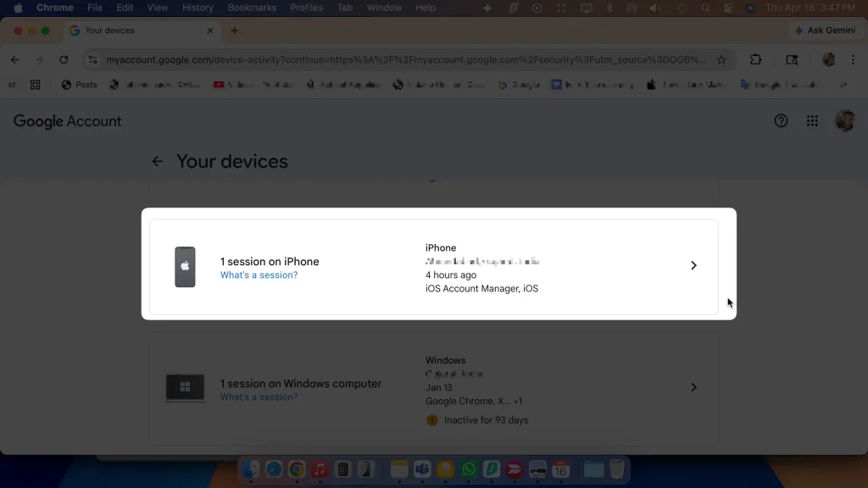Open bookmarks apps grid icon
This screenshot has height=488, width=868.
coord(35,85)
